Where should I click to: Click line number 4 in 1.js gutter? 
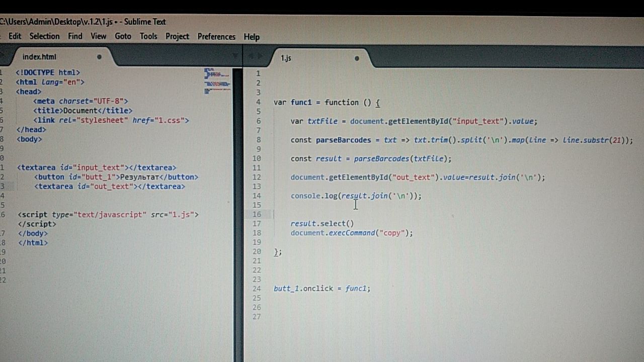tap(258, 102)
